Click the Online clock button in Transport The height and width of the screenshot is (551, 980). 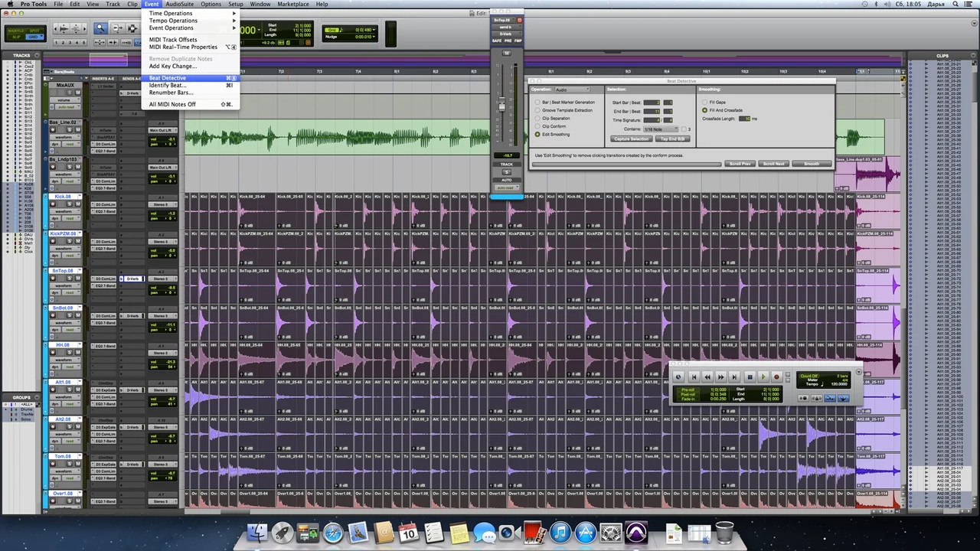(x=678, y=377)
